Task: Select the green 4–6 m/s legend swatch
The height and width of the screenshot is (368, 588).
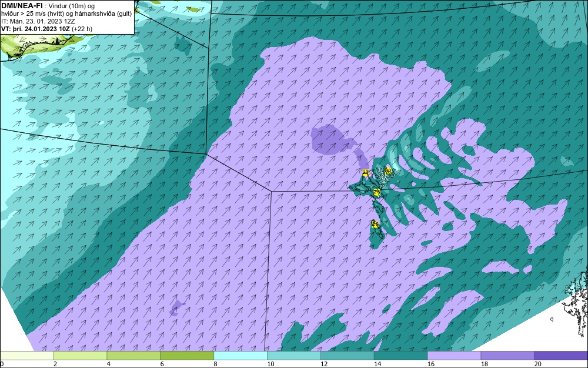Action: 133,356
